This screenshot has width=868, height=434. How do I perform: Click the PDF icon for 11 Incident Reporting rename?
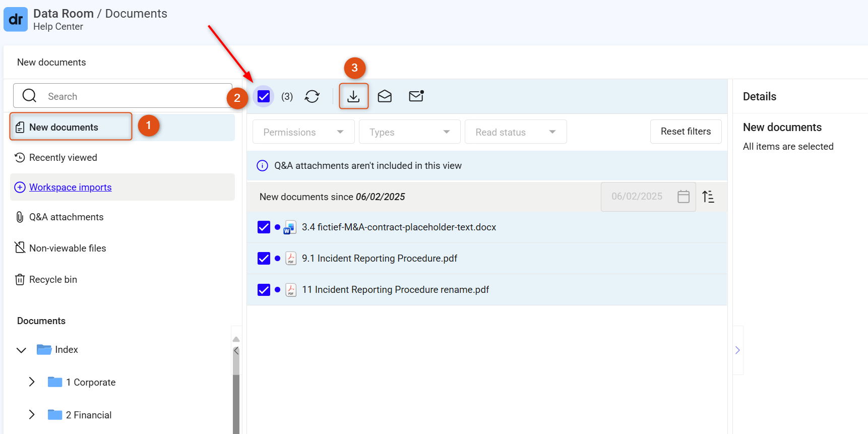coord(291,290)
